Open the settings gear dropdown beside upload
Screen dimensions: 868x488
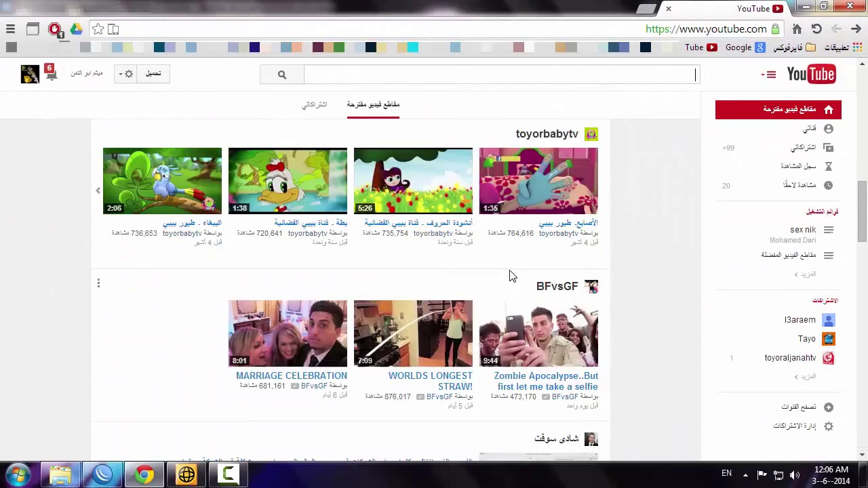125,74
